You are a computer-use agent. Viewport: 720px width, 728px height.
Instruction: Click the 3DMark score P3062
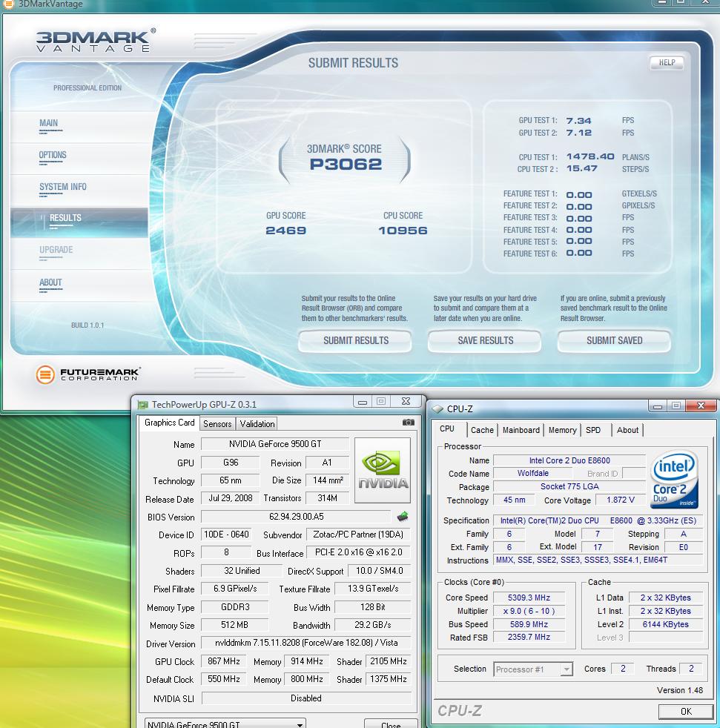pos(346,165)
